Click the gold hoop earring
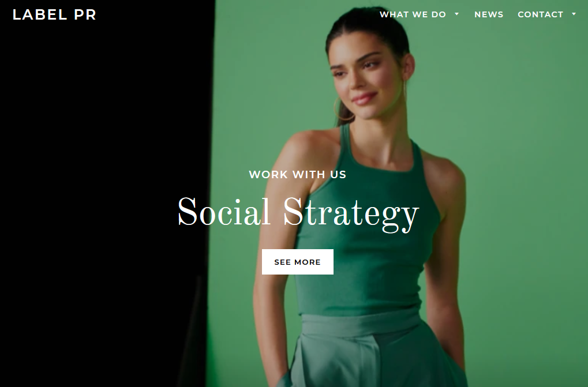 (341, 110)
